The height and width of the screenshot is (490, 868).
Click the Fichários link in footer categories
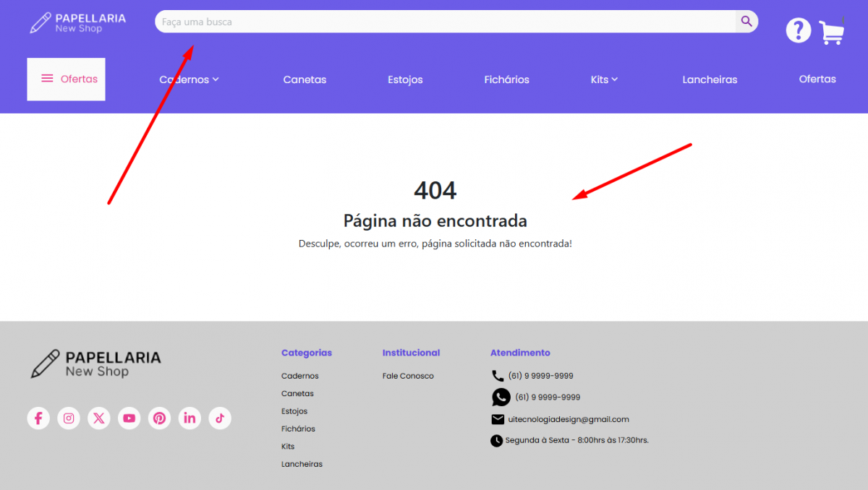298,429
